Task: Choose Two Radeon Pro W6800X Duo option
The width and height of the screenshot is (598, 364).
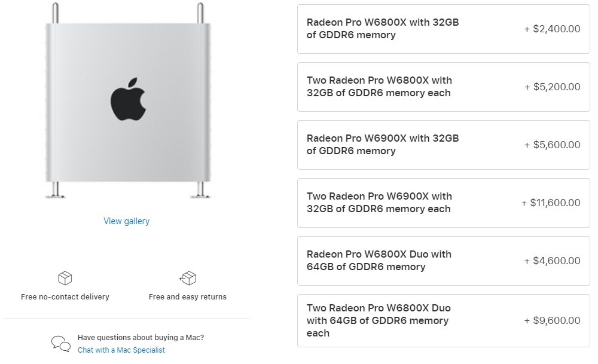Action: (x=443, y=320)
